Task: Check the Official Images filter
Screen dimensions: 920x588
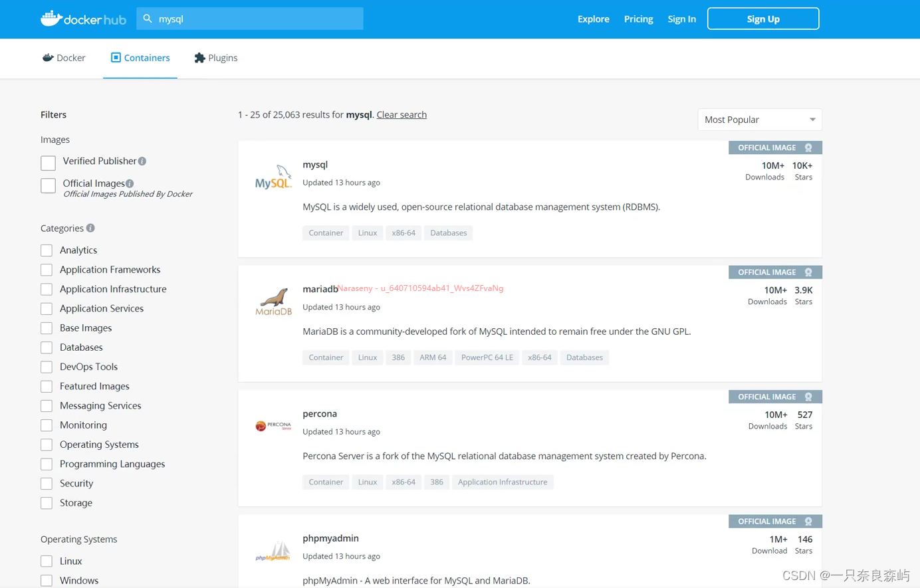Action: pos(48,185)
